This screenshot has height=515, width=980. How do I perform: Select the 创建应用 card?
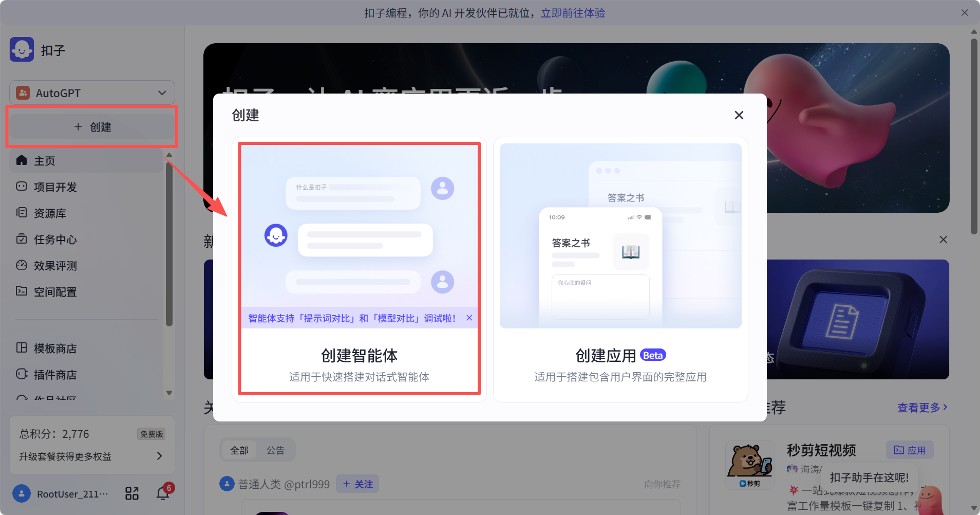[x=620, y=269]
